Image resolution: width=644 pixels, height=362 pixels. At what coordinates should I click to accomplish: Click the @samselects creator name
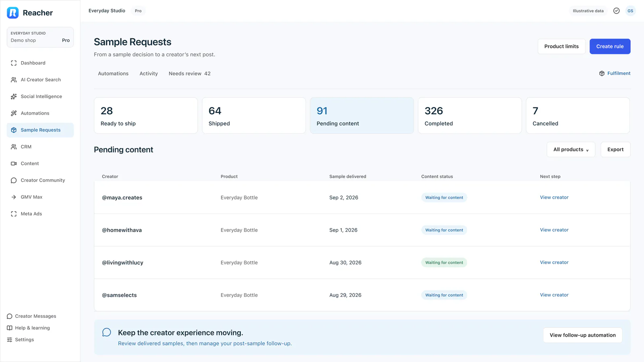(x=119, y=295)
